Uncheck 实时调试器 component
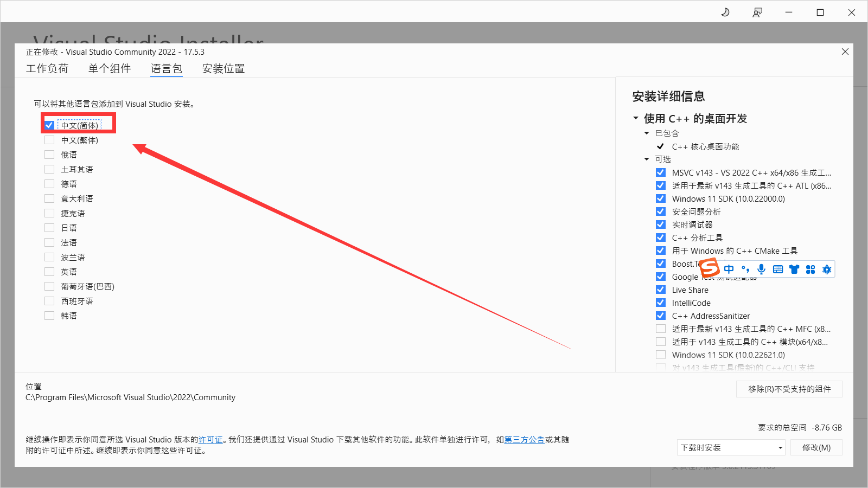The height and width of the screenshot is (488, 868). point(661,224)
